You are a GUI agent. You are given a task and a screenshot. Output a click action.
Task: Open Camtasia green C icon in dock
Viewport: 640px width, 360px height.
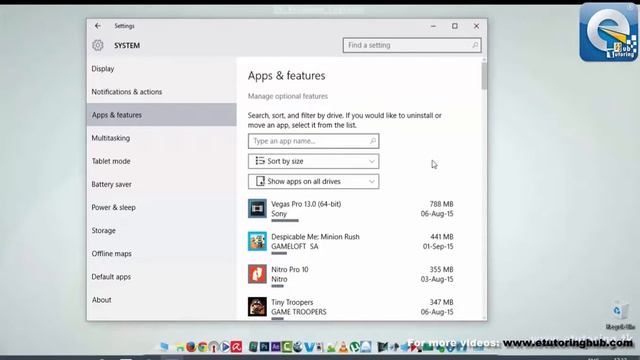pyautogui.click(x=287, y=347)
